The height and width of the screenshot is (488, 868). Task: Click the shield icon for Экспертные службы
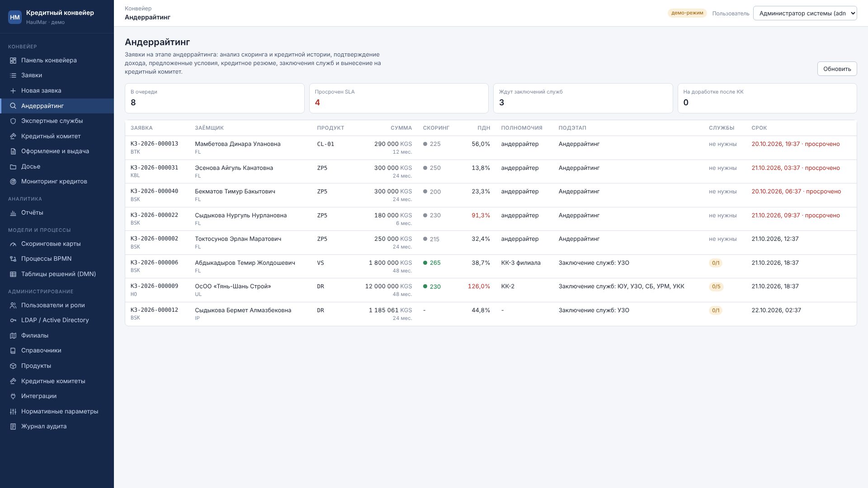click(x=13, y=121)
